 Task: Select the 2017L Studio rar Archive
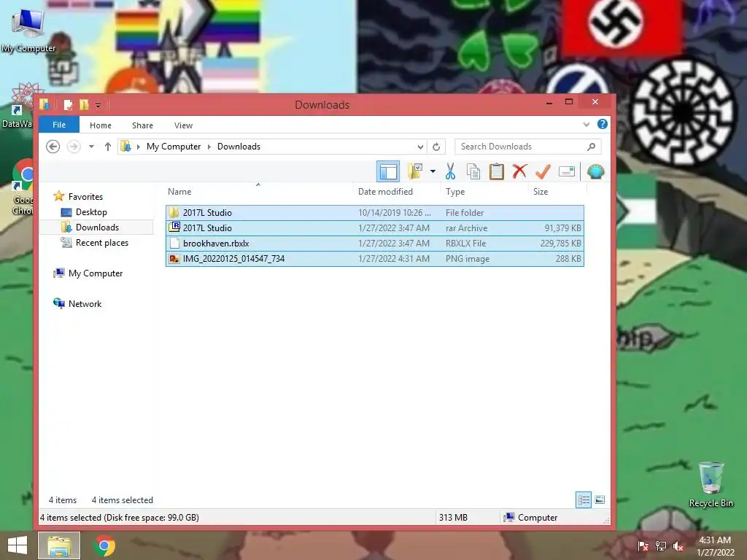click(x=375, y=228)
